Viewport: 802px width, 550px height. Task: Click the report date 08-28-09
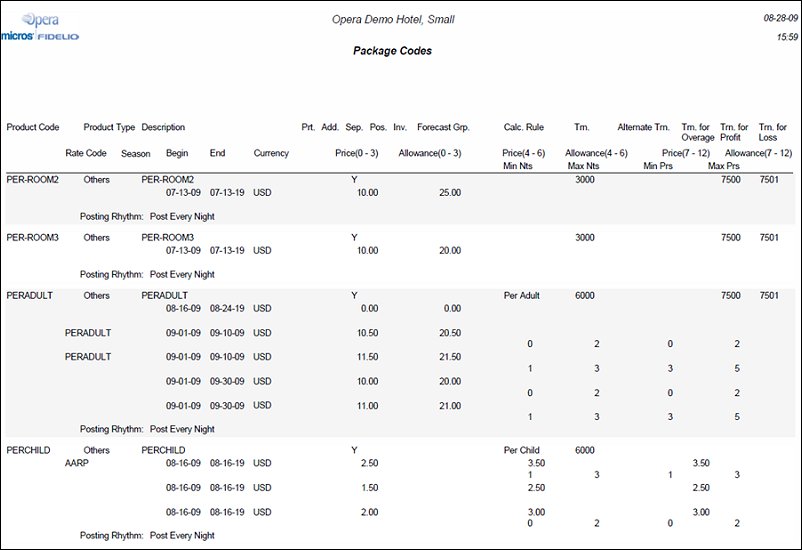tap(779, 18)
